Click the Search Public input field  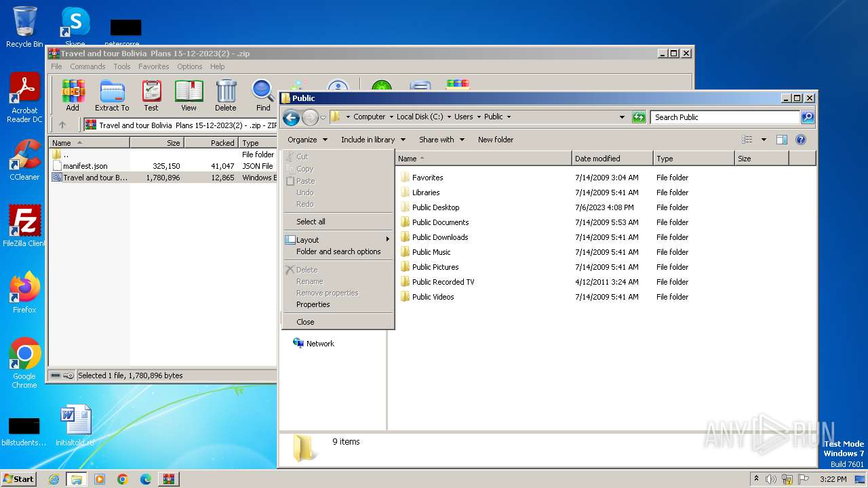tap(725, 117)
